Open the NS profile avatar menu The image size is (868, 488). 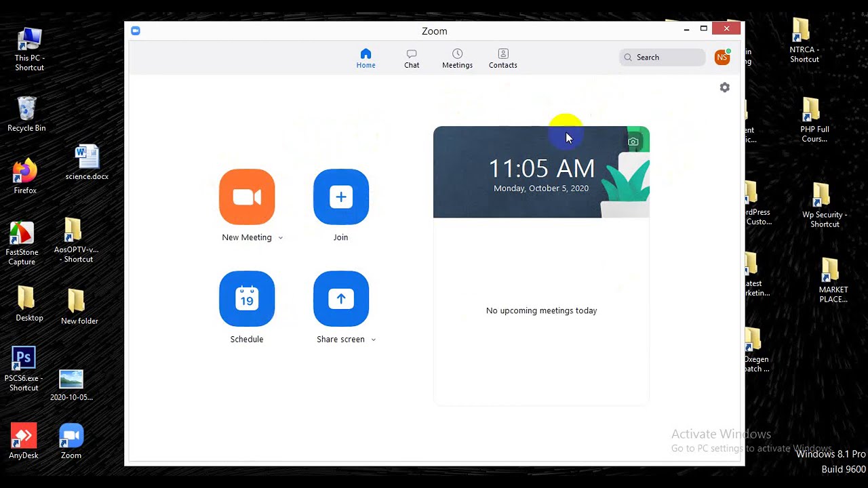(x=722, y=58)
